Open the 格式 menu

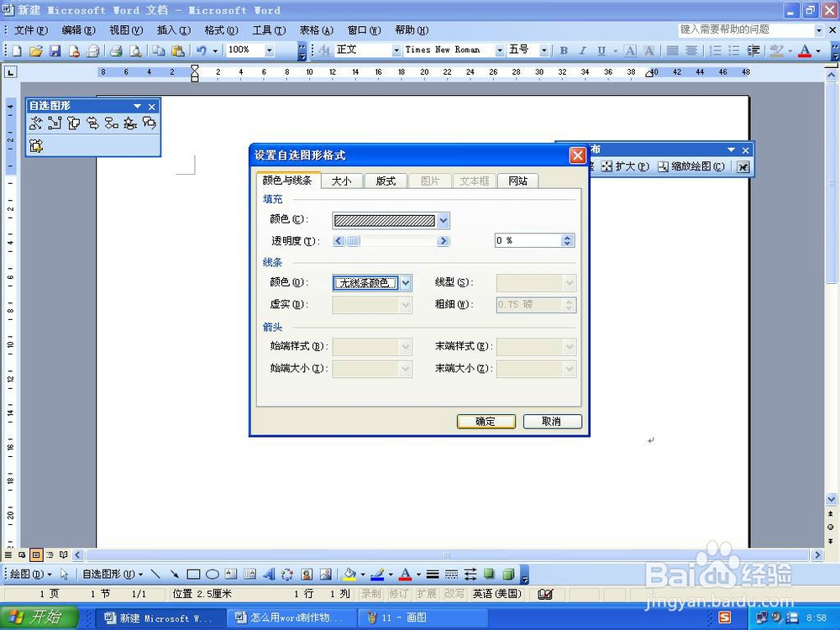(221, 30)
